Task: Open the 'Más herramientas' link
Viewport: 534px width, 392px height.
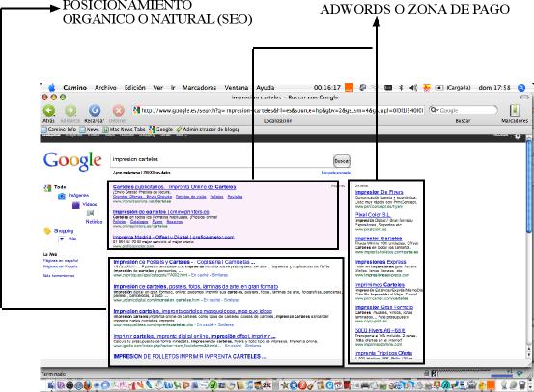Action: pyautogui.click(x=59, y=276)
